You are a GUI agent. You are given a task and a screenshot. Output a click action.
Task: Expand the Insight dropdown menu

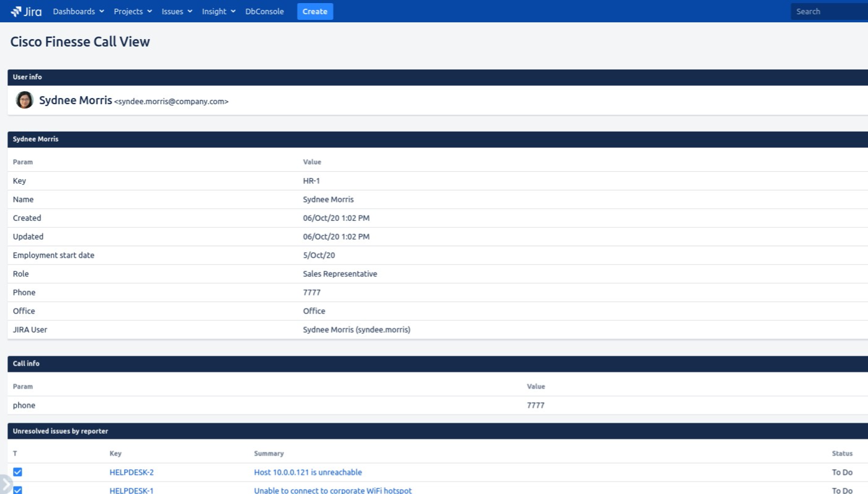click(x=218, y=11)
